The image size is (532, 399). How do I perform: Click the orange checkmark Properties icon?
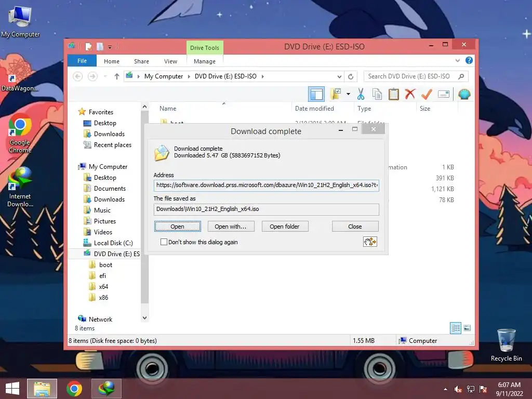[x=427, y=94]
